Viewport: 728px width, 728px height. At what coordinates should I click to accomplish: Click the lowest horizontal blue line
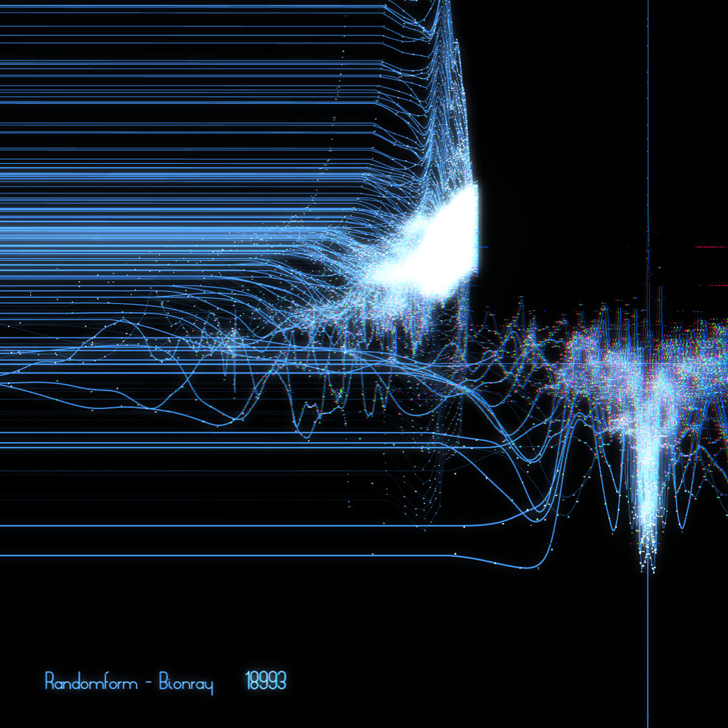(x=182, y=555)
